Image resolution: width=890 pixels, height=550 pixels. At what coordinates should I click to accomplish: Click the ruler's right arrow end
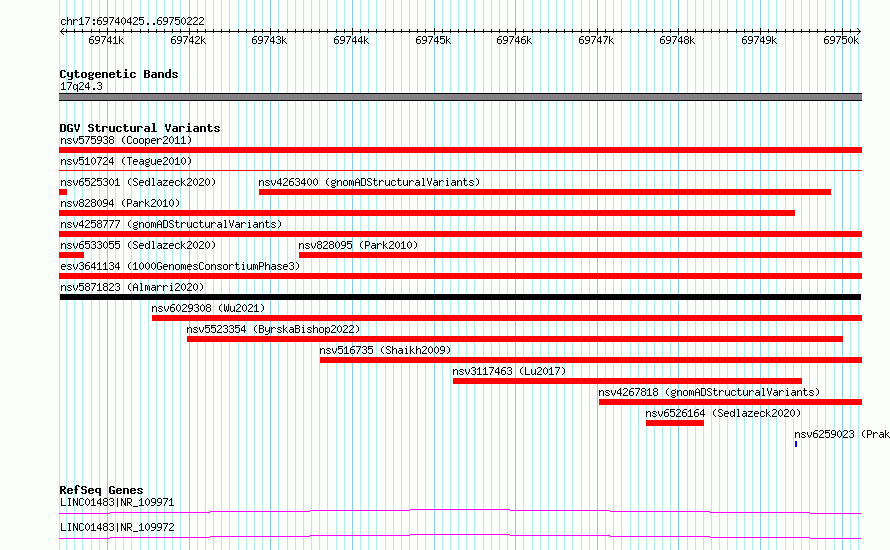[859, 32]
